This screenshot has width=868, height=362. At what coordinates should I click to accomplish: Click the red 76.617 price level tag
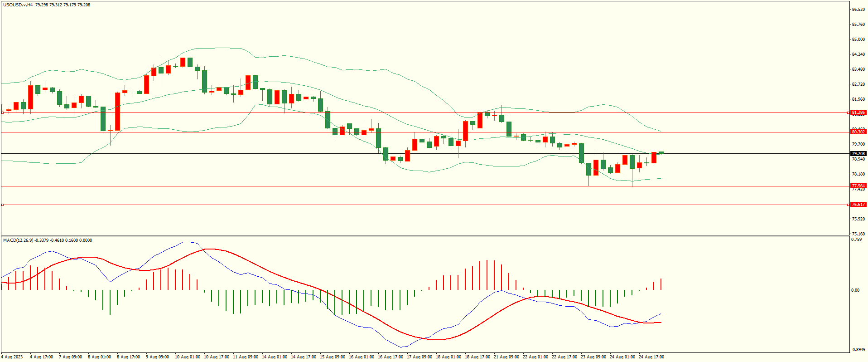(x=858, y=205)
